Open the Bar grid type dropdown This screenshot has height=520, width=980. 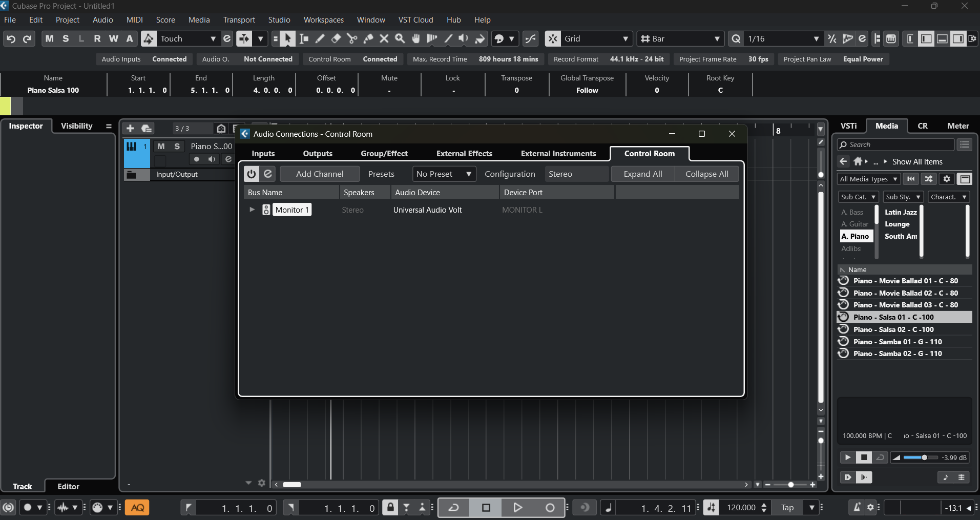680,39
